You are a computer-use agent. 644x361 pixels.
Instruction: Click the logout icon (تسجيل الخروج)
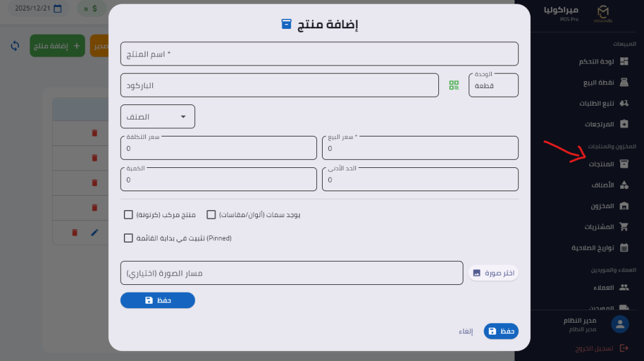click(624, 348)
